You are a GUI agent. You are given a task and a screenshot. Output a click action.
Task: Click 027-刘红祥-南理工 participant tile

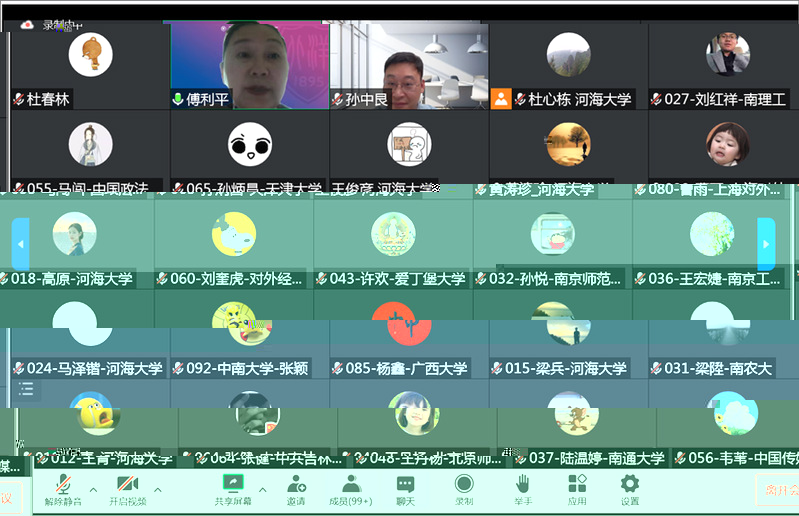(x=727, y=65)
